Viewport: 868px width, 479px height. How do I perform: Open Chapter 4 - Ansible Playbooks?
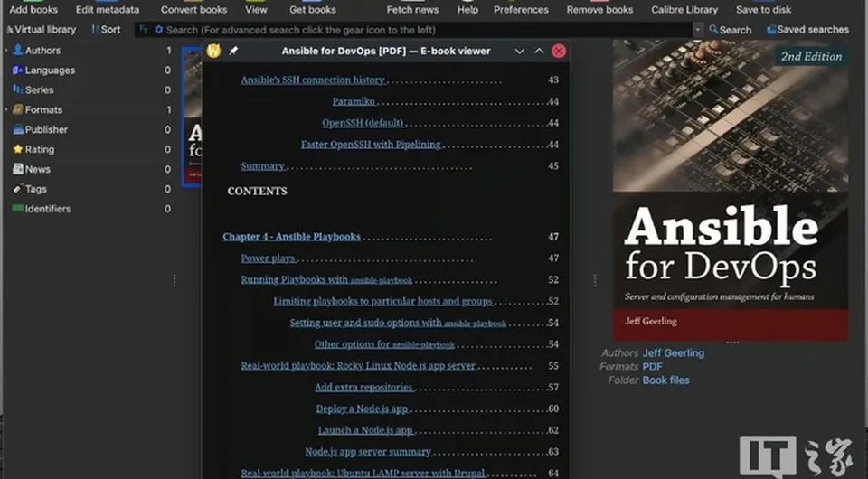pyautogui.click(x=291, y=237)
